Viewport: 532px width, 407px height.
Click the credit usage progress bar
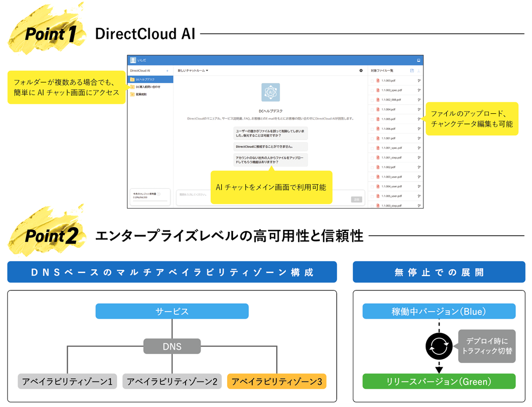coord(150,201)
